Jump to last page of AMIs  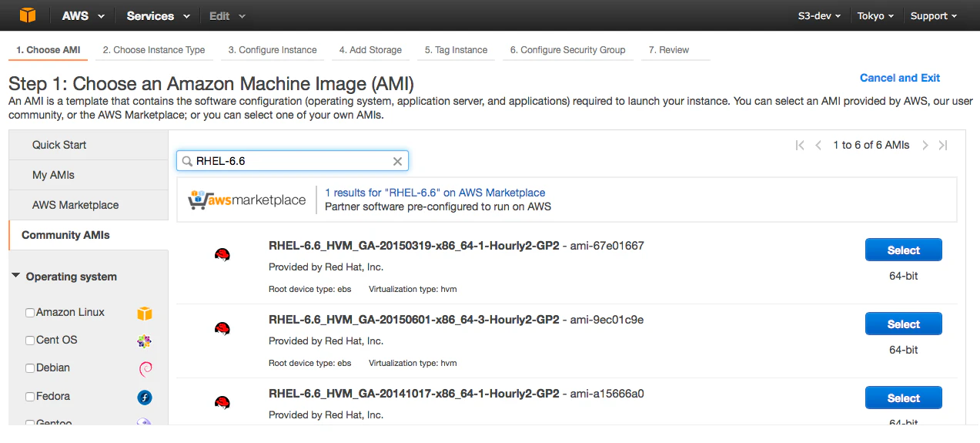pyautogui.click(x=942, y=145)
